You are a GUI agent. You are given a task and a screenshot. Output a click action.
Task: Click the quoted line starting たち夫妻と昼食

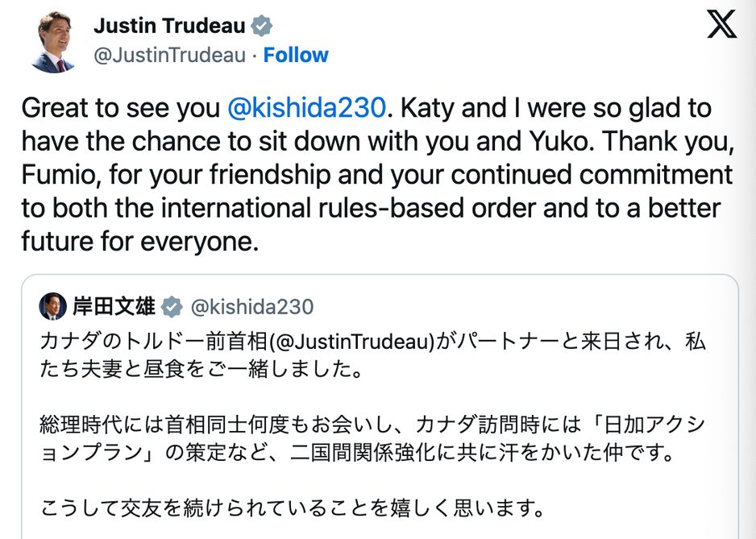point(197,371)
